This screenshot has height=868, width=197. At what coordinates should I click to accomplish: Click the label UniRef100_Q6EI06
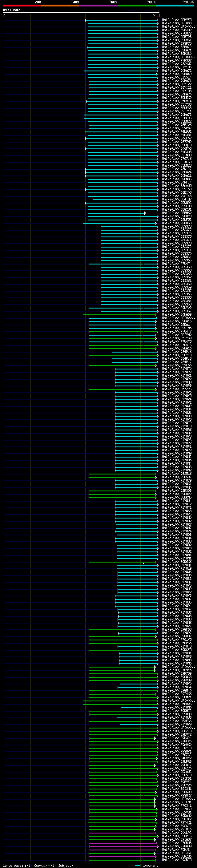click(x=177, y=125)
